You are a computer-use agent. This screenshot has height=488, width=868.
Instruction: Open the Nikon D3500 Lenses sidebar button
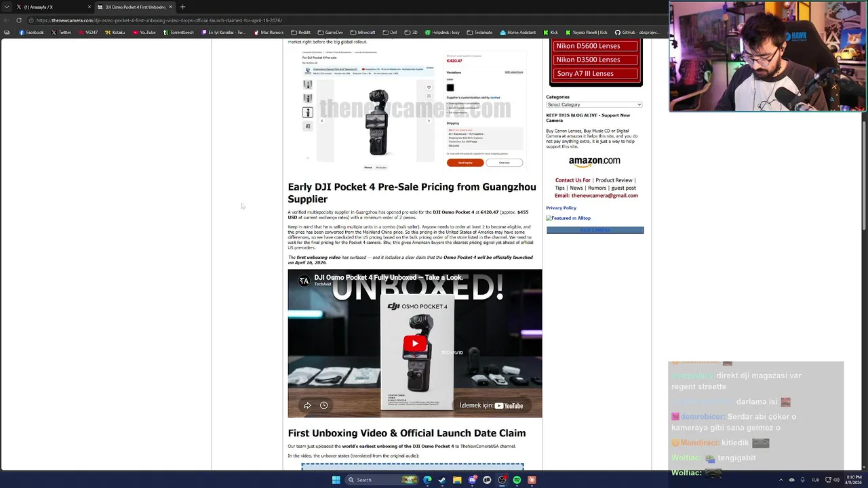tap(595, 60)
